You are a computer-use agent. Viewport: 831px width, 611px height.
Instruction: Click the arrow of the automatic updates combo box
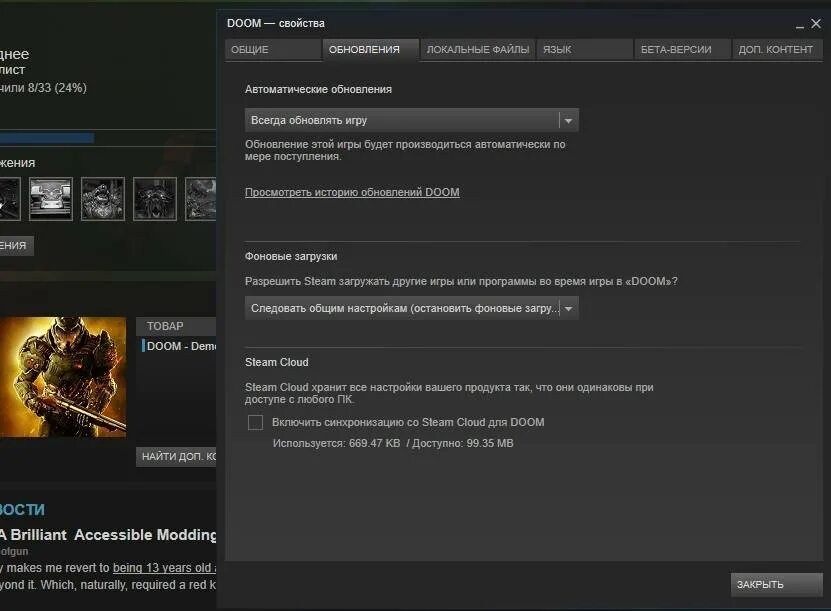point(568,121)
